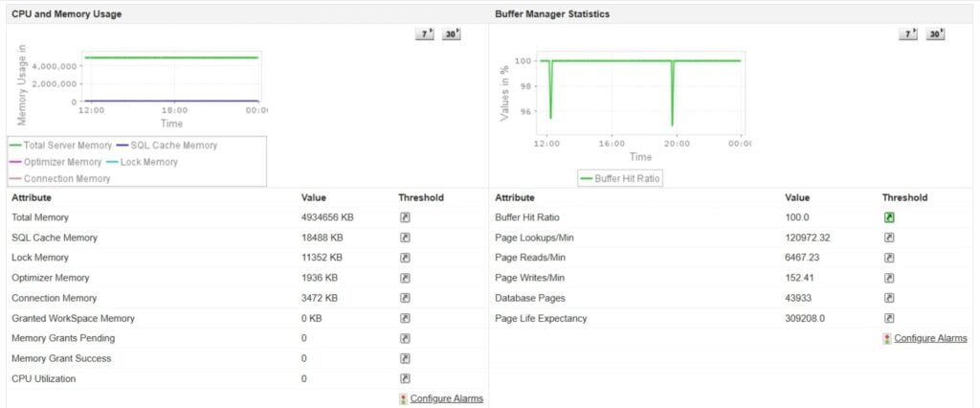
Task: Click the CPU Utilization attribute label
Action: coord(44,378)
